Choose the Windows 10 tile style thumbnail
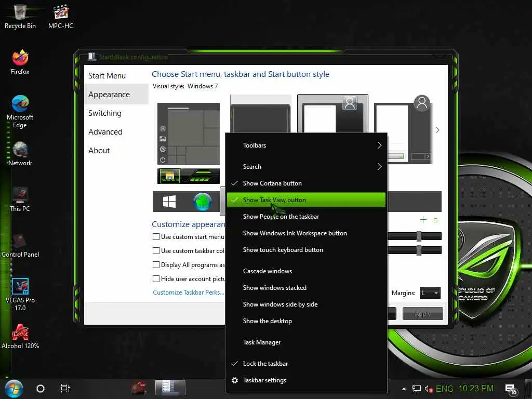Image resolution: width=532 pixels, height=399 pixels. click(x=189, y=134)
